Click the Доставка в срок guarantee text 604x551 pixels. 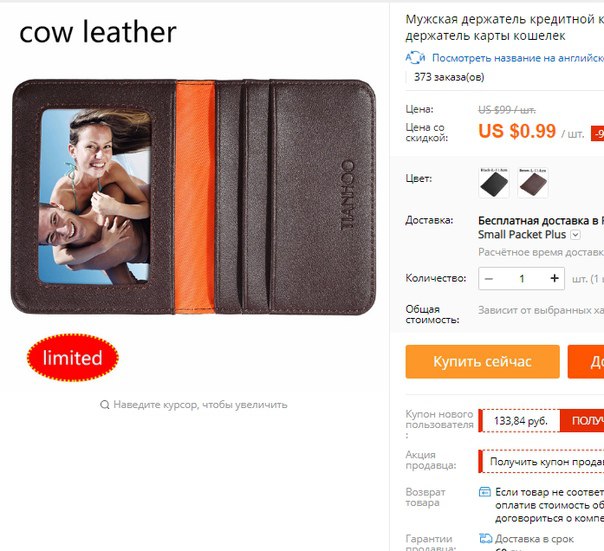[534, 539]
